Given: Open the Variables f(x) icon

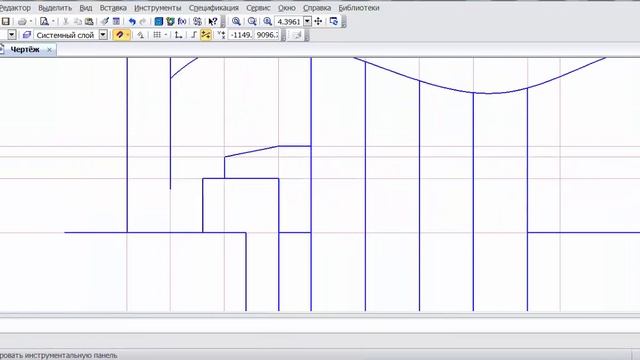Looking at the screenshot, I should [182, 21].
